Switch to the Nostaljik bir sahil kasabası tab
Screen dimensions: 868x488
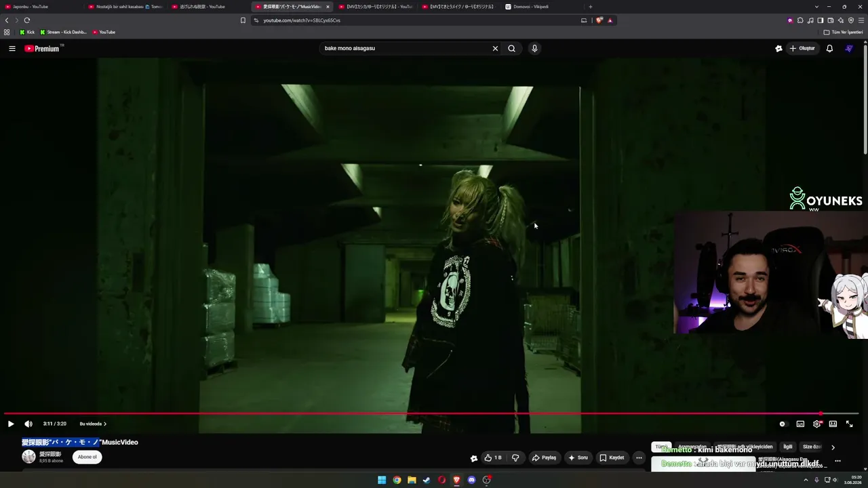125,7
